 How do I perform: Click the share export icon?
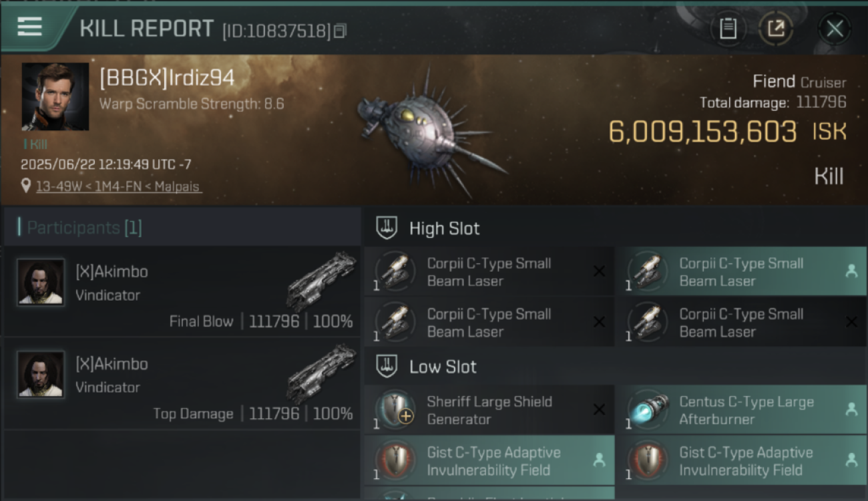(776, 29)
